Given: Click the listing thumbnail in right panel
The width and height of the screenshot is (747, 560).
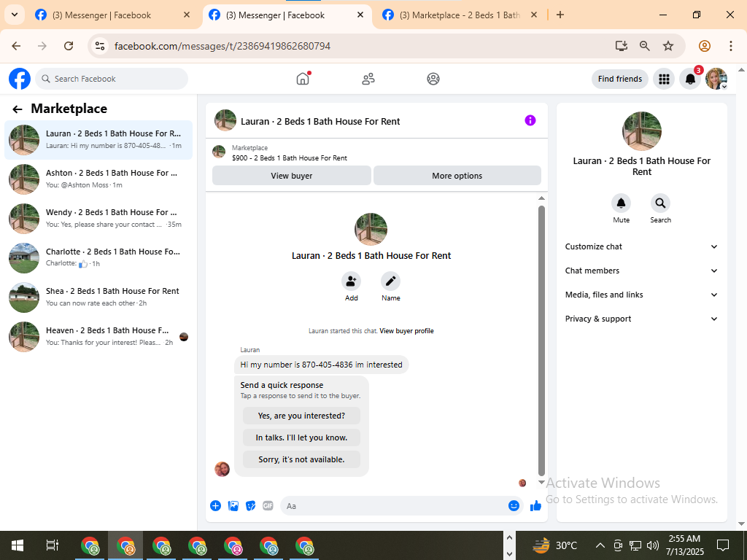Looking at the screenshot, I should (x=642, y=131).
